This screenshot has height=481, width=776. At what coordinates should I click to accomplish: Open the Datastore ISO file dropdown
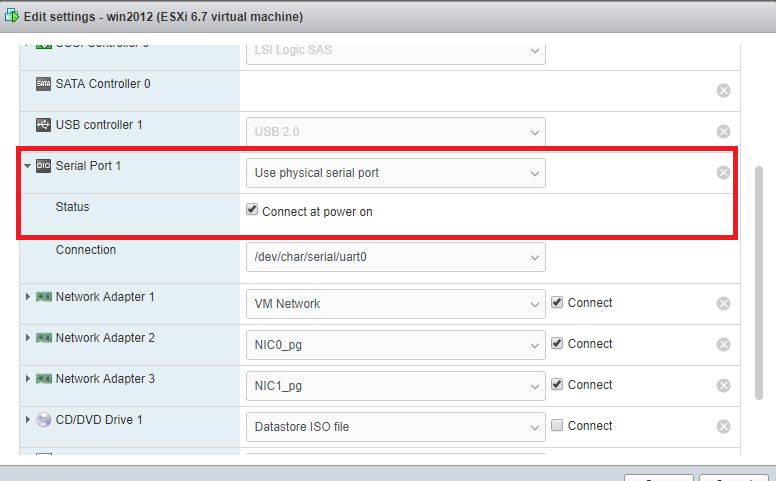pyautogui.click(x=396, y=427)
